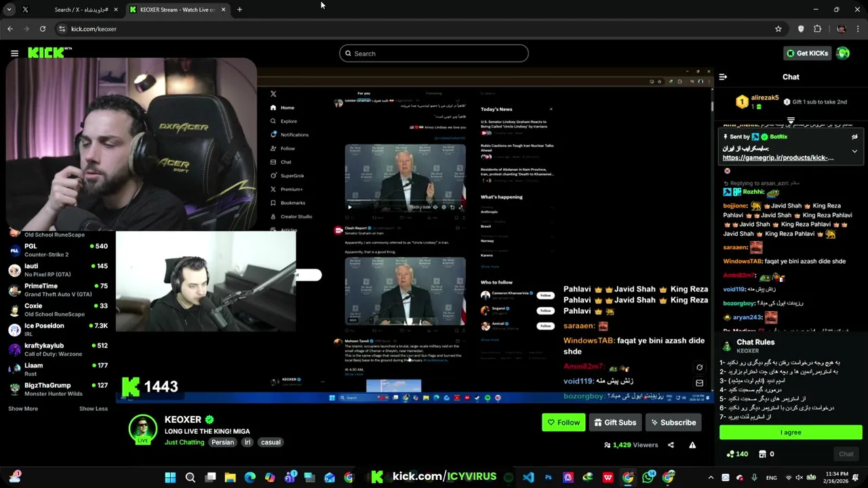868x488 pixels.
Task: Expand recommended channels with Show More
Action: [x=23, y=409]
